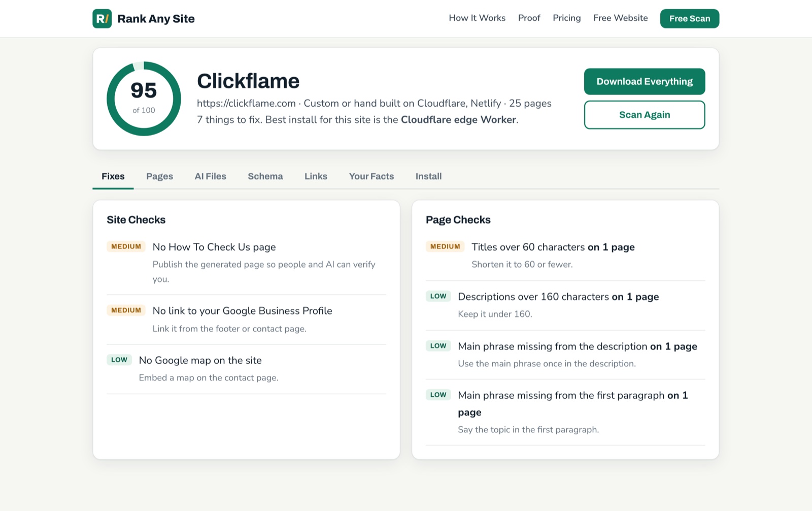Click 'Main phrase missing from the first paragraph'

[573, 404]
